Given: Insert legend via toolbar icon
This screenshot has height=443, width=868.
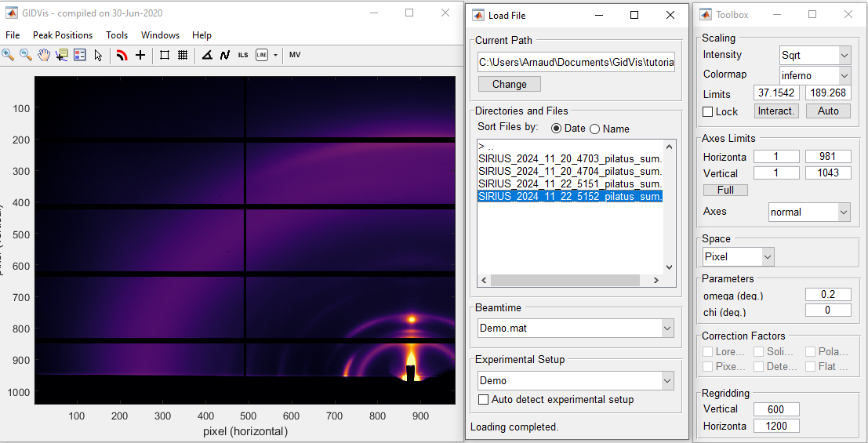Looking at the screenshot, I should pos(80,55).
